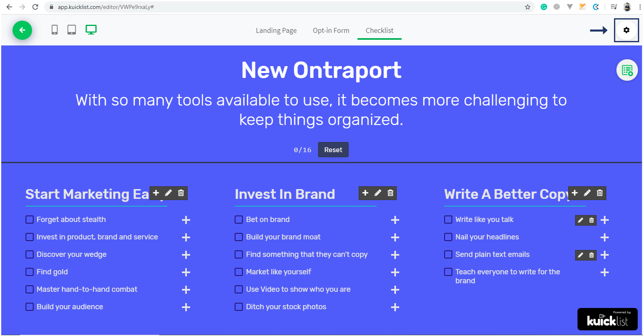Image resolution: width=644 pixels, height=336 pixels.
Task: Reset the checklist progress
Action: (333, 150)
